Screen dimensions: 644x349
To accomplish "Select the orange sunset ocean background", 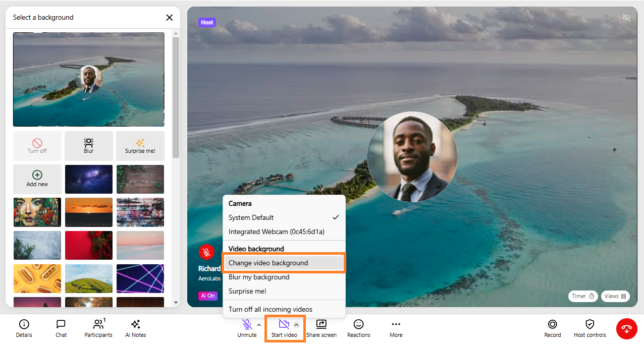I will (89, 212).
